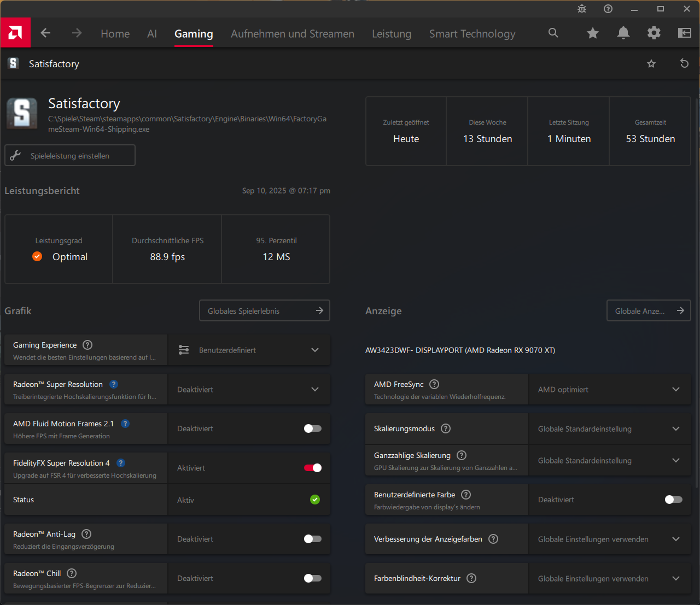700x605 pixels.
Task: Enable Radeon Chill toggle
Action: point(313,578)
